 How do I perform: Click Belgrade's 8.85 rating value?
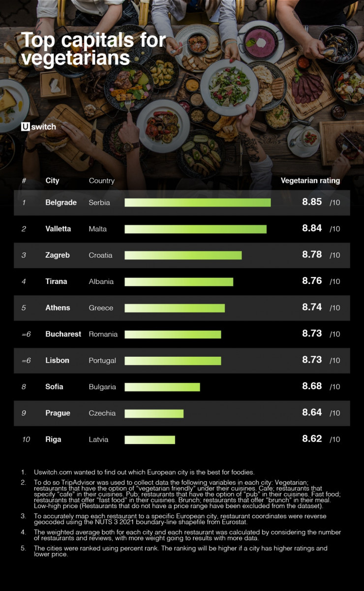coord(312,202)
